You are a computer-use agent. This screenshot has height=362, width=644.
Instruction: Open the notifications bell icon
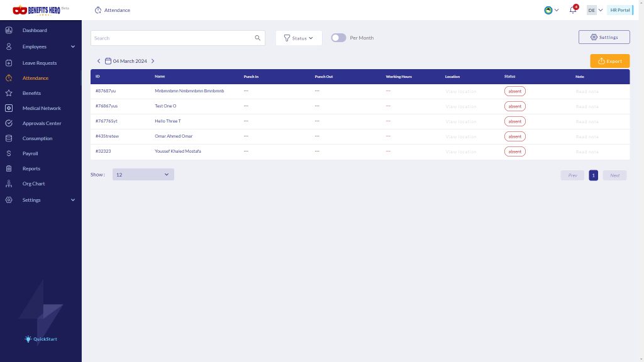coord(573,9)
